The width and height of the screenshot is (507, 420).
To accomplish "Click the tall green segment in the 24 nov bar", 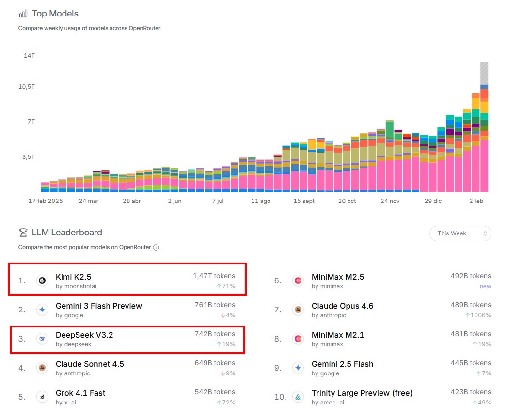I will [390, 130].
